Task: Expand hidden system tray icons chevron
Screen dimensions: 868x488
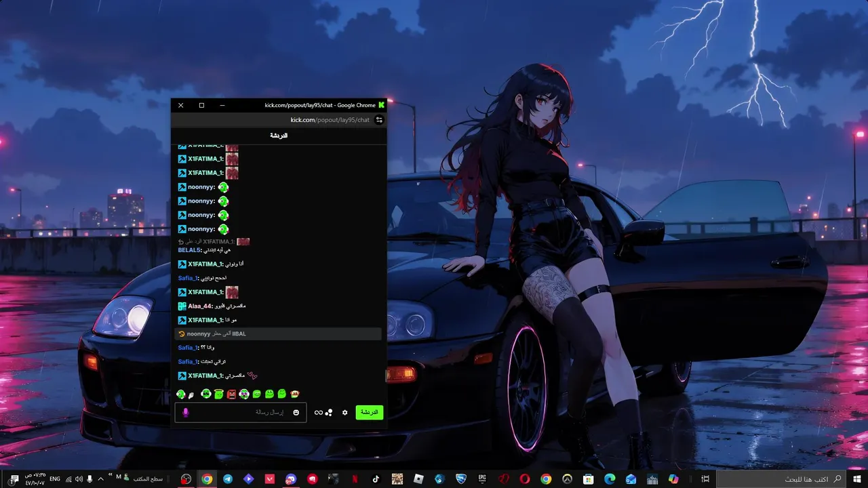Action: tap(101, 479)
